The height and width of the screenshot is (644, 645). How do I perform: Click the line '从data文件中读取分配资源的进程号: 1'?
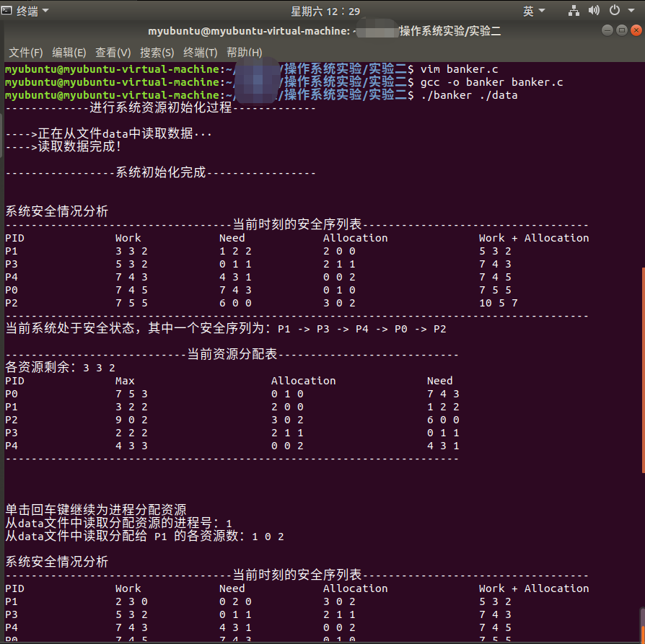[118, 523]
